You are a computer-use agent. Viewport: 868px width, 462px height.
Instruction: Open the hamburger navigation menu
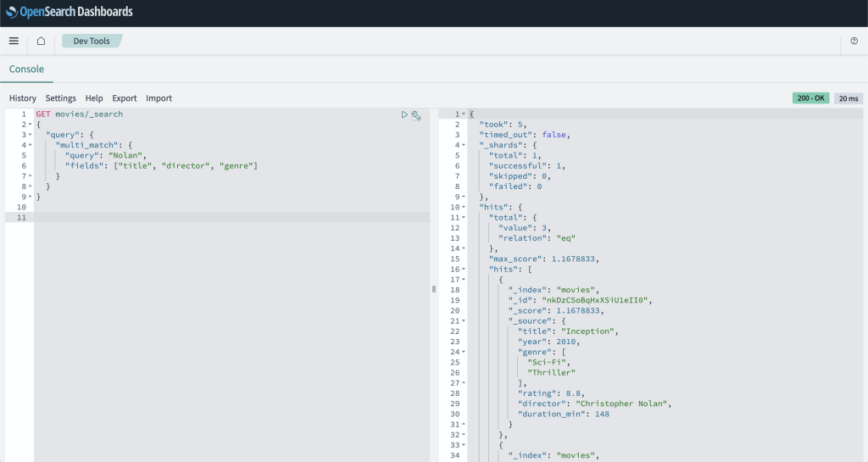(14, 41)
